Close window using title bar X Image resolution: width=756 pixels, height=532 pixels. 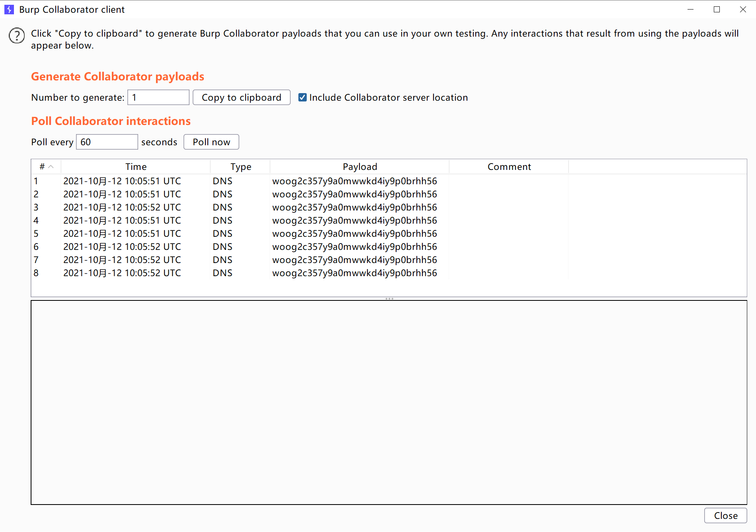click(x=743, y=10)
